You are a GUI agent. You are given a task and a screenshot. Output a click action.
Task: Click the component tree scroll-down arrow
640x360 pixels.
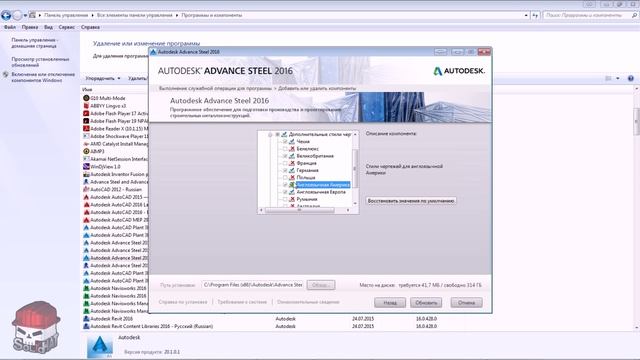tap(355, 203)
